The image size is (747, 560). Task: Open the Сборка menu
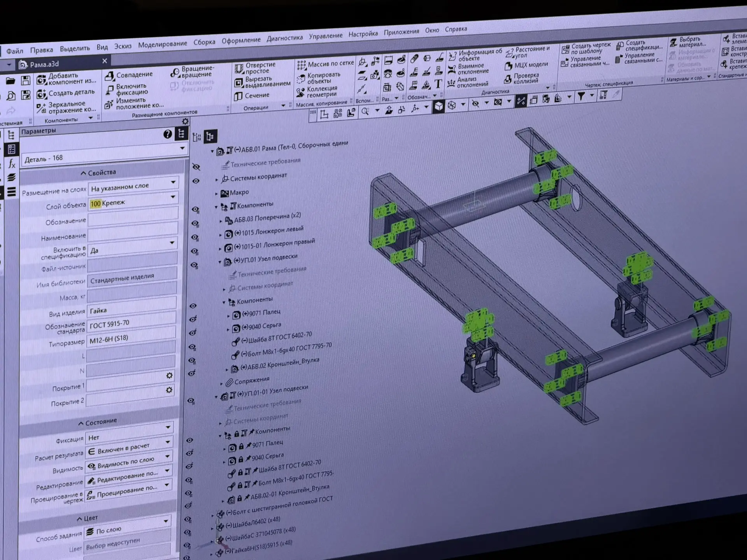pyautogui.click(x=204, y=42)
